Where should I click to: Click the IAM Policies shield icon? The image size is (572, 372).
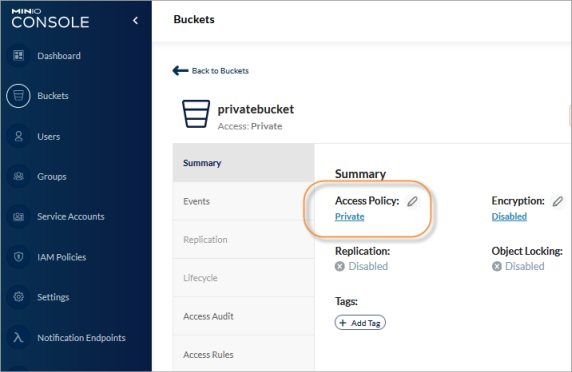pos(18,257)
